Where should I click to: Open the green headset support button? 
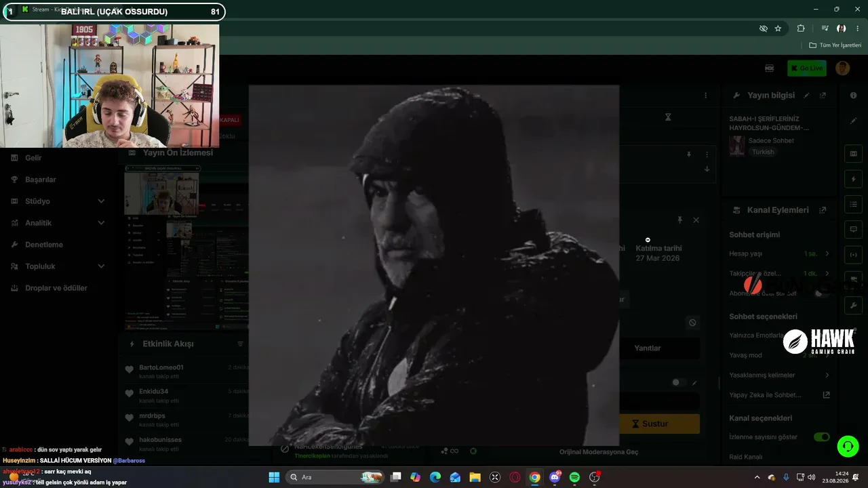tap(848, 446)
